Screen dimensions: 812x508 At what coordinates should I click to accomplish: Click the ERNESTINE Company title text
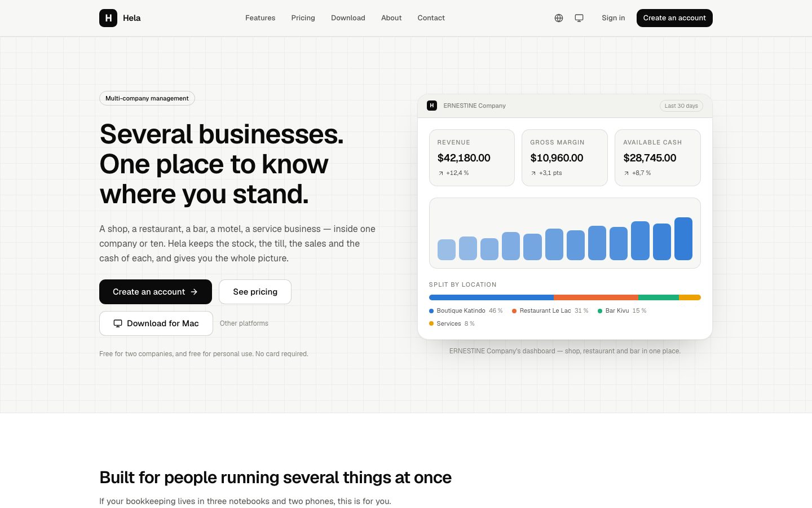click(x=474, y=106)
